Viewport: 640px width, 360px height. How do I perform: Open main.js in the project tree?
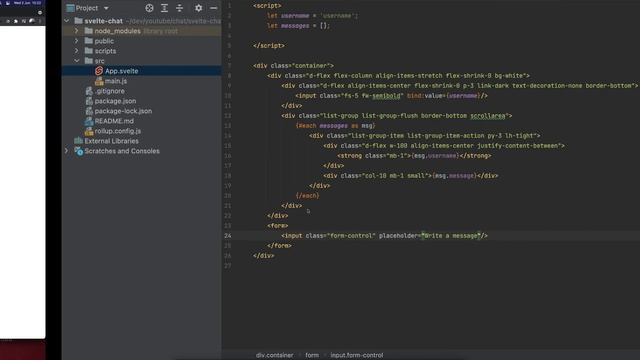(116, 81)
